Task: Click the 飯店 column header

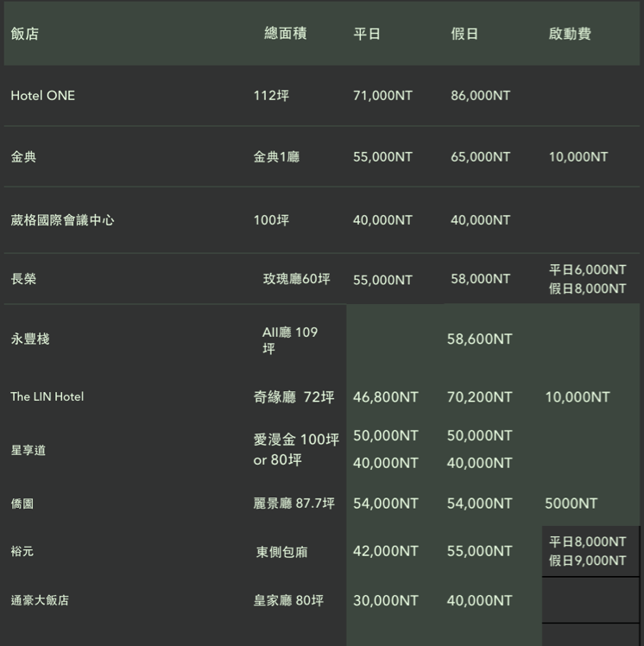Action: click(25, 35)
